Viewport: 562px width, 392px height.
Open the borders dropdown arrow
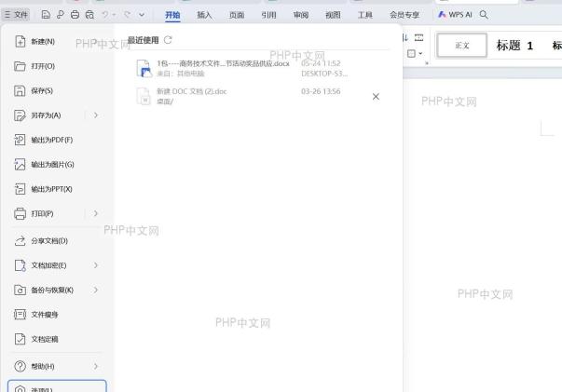click(420, 54)
